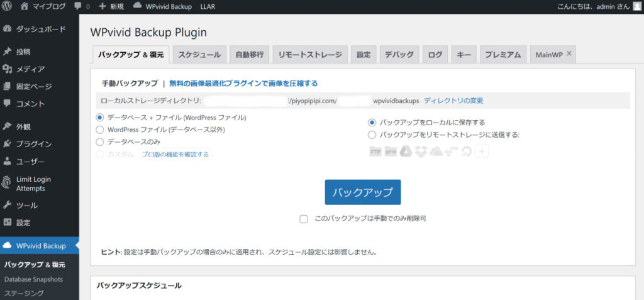Click the cloud icon beside WPvivid Backup in sidebar
This screenshot has height=300, width=644.
tap(7, 246)
